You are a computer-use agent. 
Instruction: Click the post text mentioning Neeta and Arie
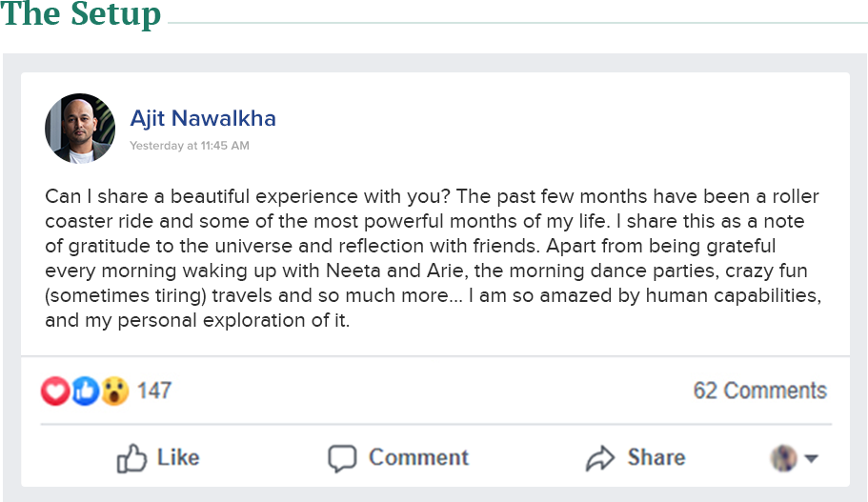click(426, 271)
